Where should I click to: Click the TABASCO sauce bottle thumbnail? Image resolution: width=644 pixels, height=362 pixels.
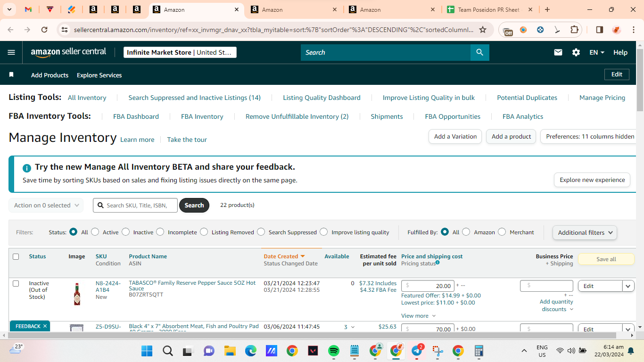tap(77, 294)
